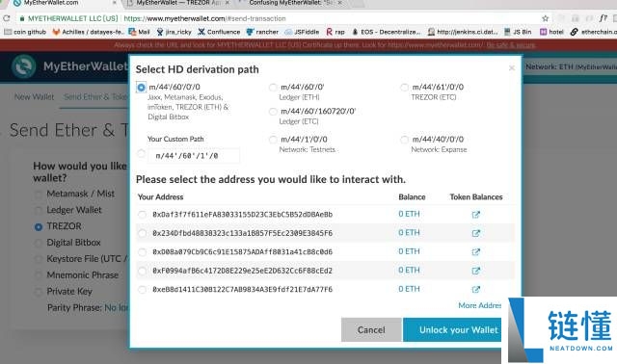Image resolution: width=617 pixels, height=364 pixels.
Task: Select TREZOR wallet access option
Action: [39, 227]
